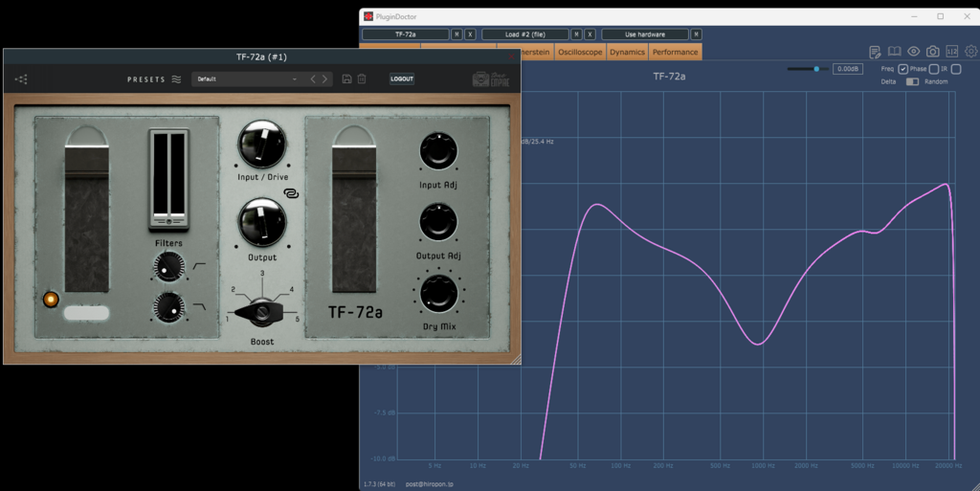
Task: Click the Dry Mix knob
Action: [x=438, y=293]
